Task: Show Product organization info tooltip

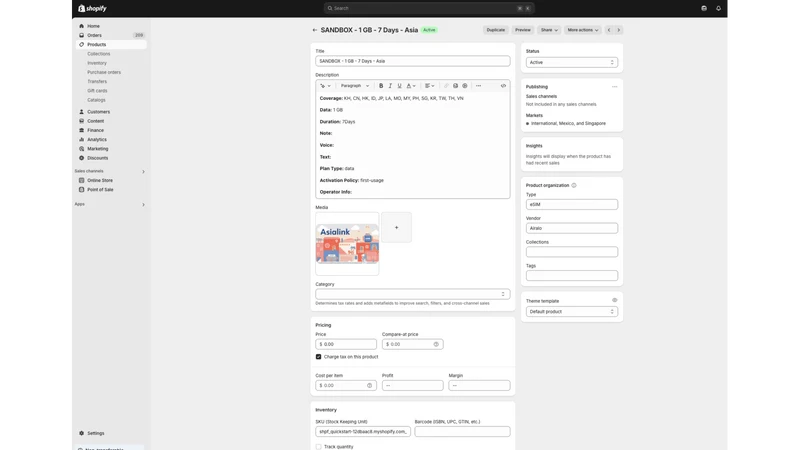Action: (x=574, y=185)
